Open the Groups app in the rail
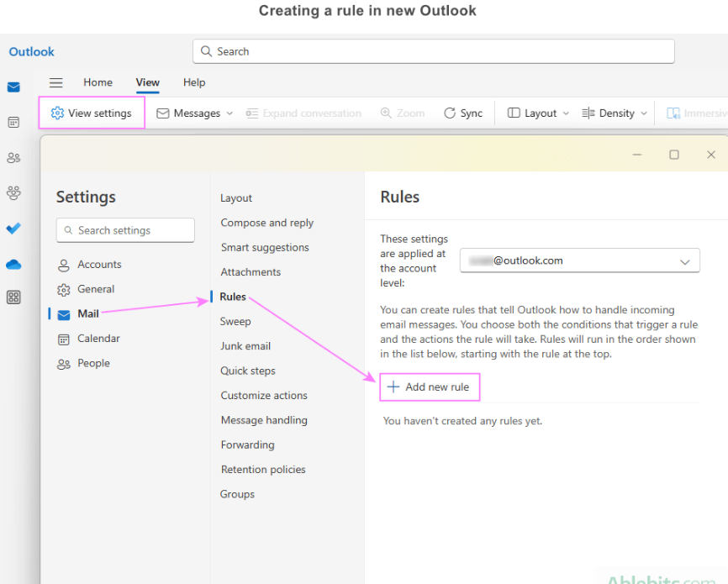This screenshot has width=728, height=584. click(13, 192)
